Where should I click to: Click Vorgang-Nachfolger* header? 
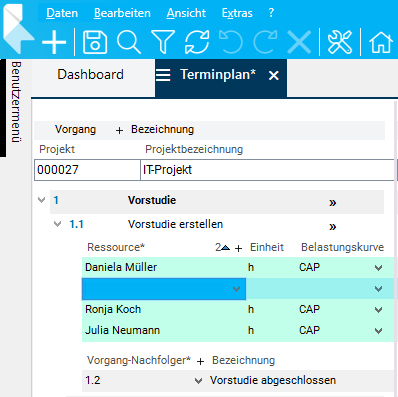[139, 360]
